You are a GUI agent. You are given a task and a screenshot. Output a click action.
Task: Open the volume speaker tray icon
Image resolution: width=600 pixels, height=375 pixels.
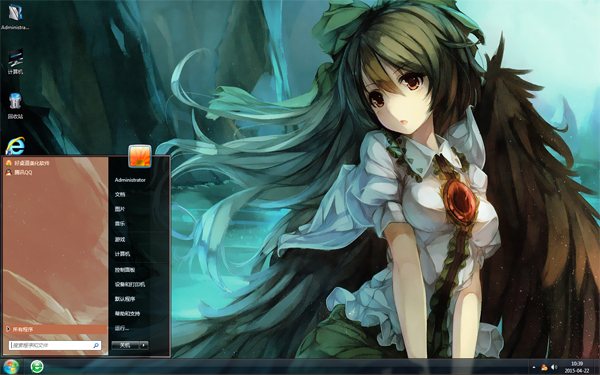tap(554, 367)
